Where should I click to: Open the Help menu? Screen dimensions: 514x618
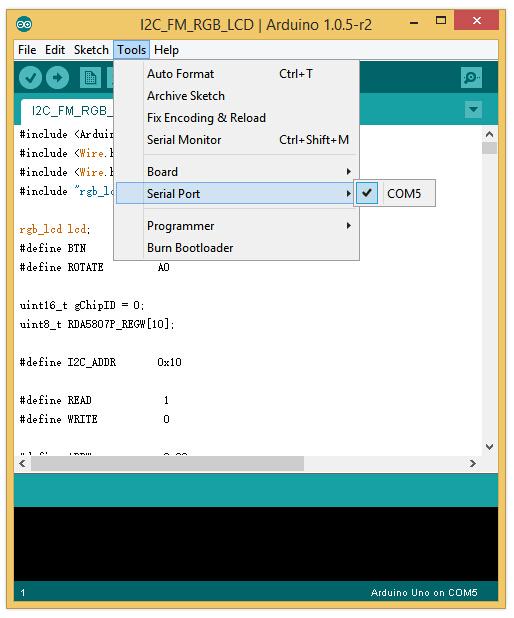pos(166,50)
